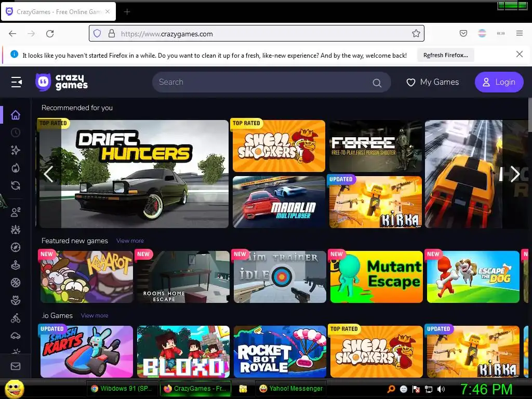The width and height of the screenshot is (532, 399).
Task: Open My Games
Action: [433, 82]
